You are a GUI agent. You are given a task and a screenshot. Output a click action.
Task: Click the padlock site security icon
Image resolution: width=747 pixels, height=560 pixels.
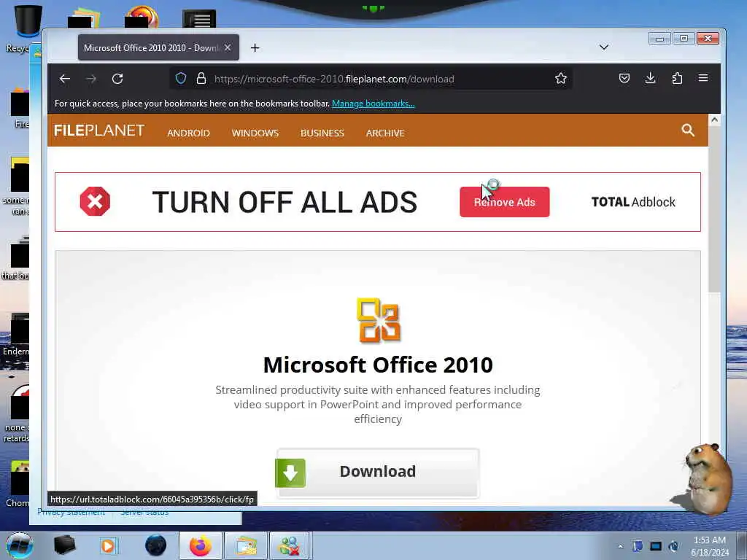201,78
